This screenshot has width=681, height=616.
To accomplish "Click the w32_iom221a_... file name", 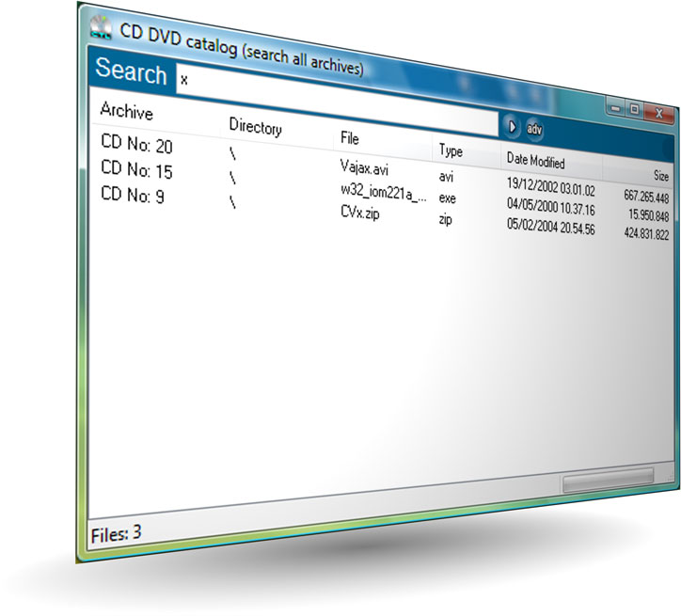I will (384, 192).
